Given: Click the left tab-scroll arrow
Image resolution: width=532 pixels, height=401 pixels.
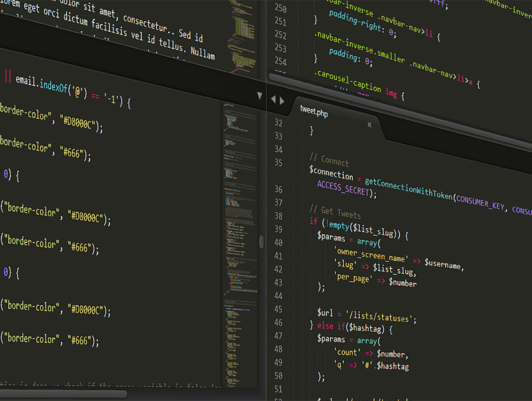Looking at the screenshot, I should 273,100.
